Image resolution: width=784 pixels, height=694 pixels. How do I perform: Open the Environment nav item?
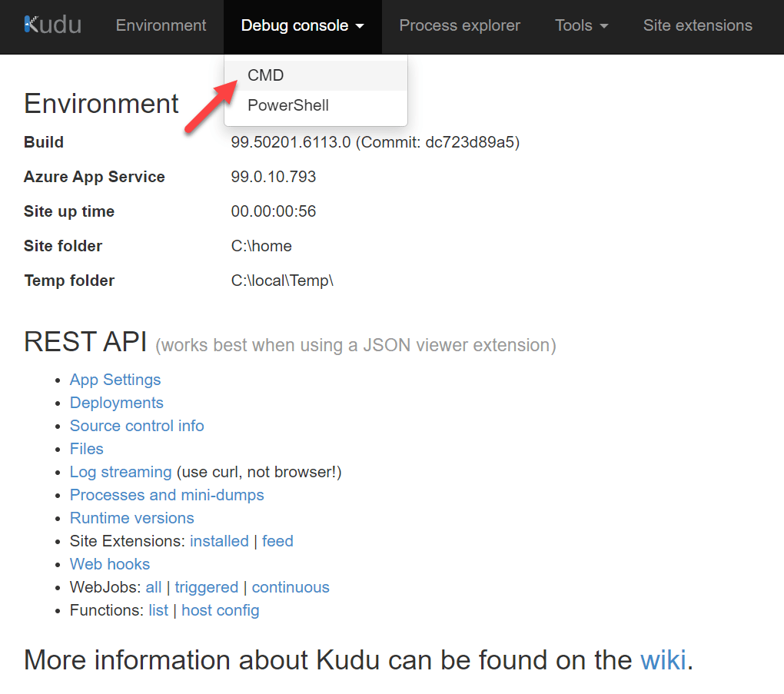[161, 25]
